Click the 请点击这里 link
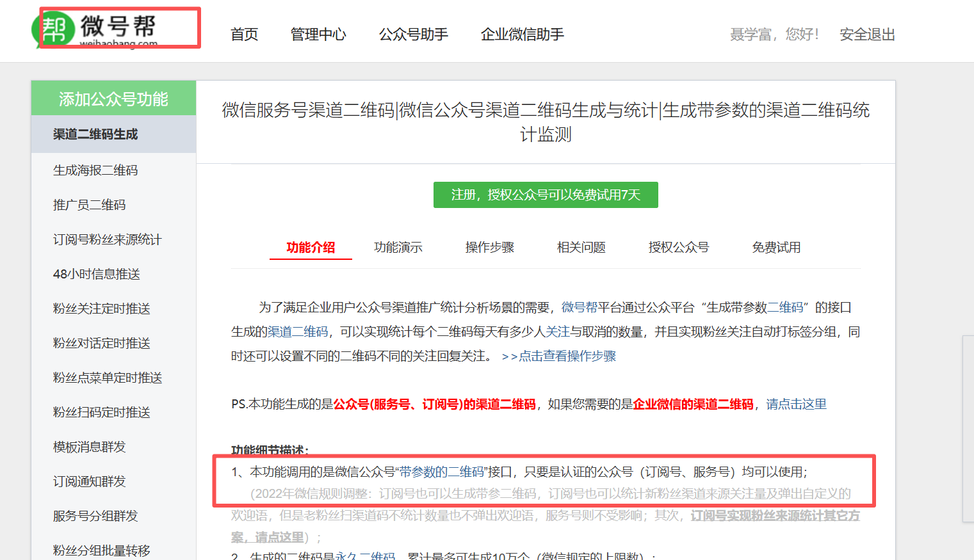Viewport: 974px width, 560px height. click(x=797, y=404)
